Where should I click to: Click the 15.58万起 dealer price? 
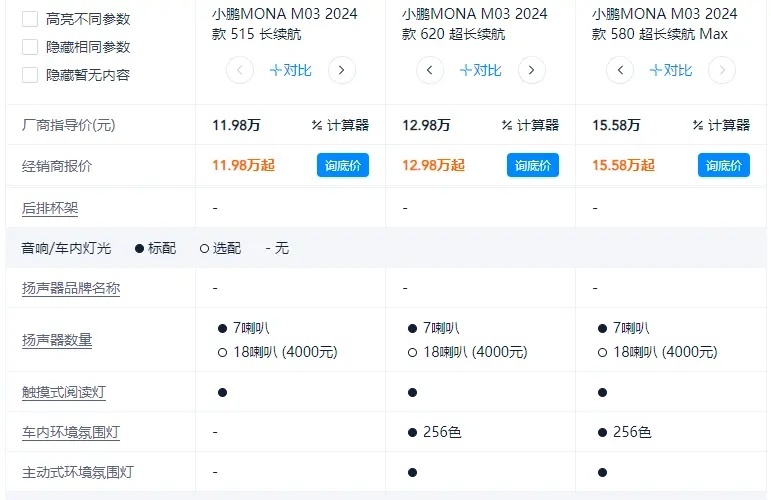click(623, 165)
